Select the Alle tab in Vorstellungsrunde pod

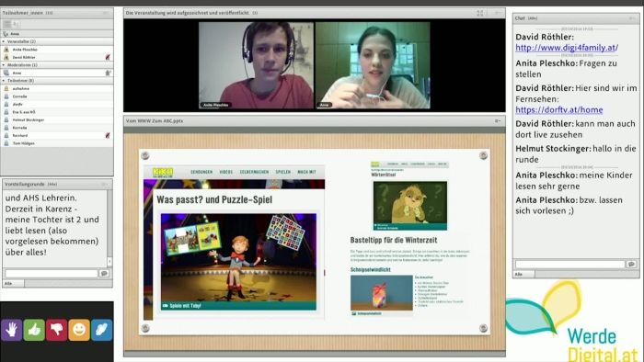pos(14,283)
